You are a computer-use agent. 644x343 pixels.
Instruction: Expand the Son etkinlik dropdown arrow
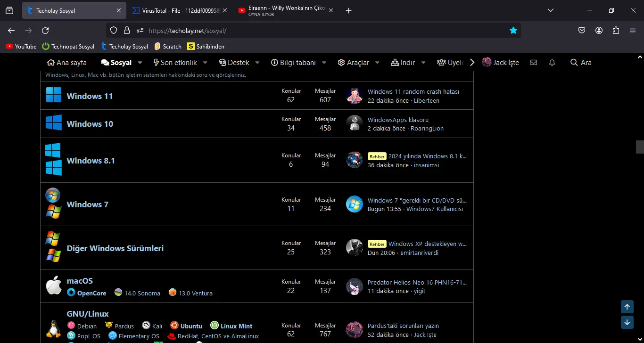click(x=206, y=63)
